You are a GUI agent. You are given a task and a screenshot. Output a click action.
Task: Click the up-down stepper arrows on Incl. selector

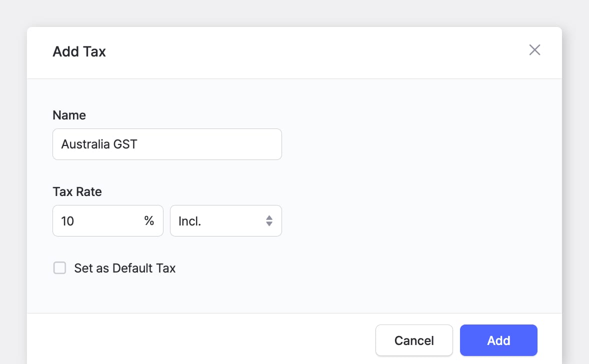coord(269,220)
